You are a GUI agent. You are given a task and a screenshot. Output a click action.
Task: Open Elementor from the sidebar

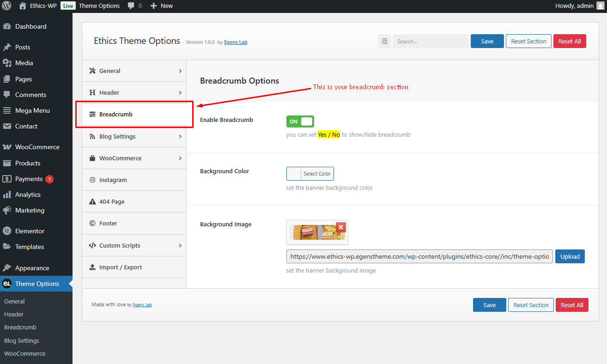point(30,231)
